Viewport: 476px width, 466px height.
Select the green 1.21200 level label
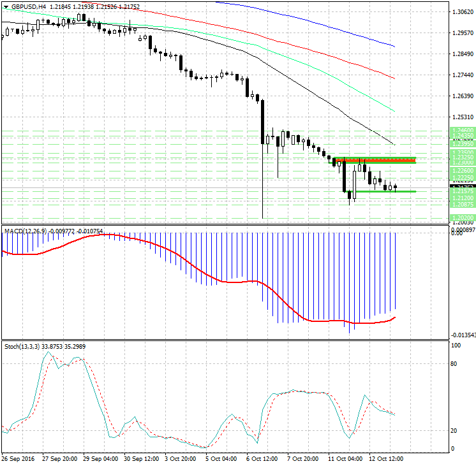tap(463, 198)
